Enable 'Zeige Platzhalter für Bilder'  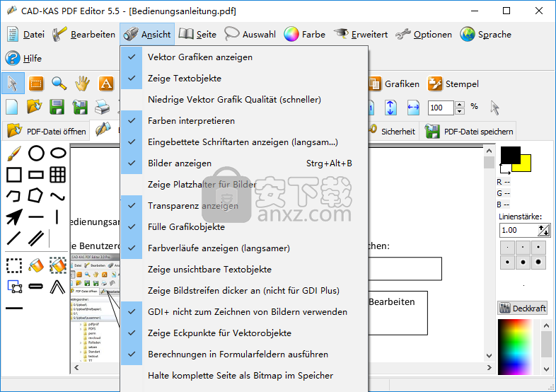(x=244, y=185)
